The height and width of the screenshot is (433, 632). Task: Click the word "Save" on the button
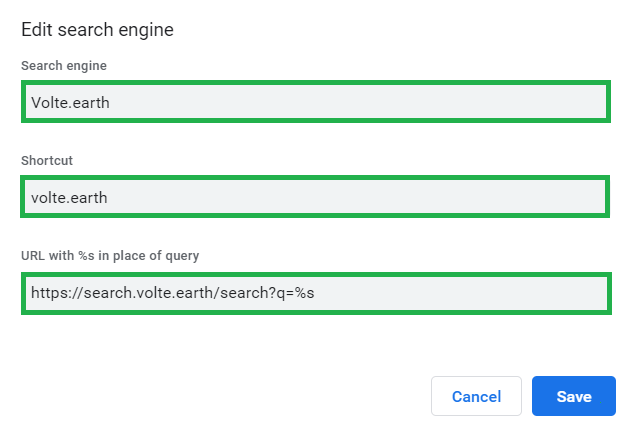[x=574, y=397]
